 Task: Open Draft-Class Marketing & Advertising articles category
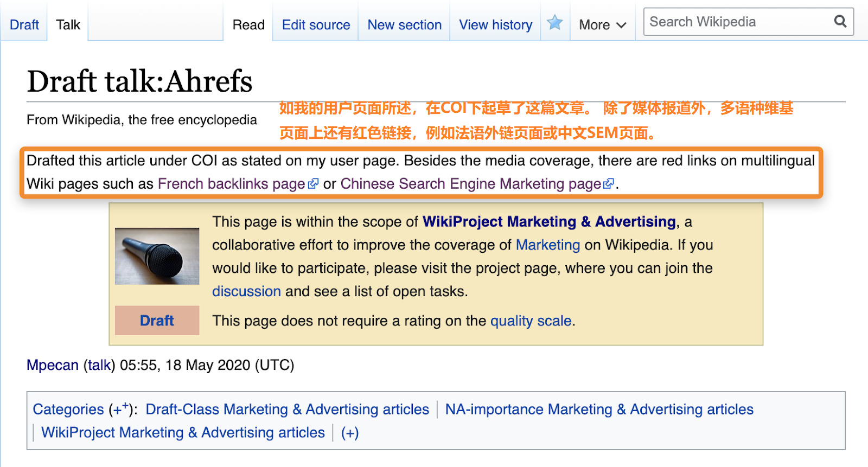[x=287, y=410]
